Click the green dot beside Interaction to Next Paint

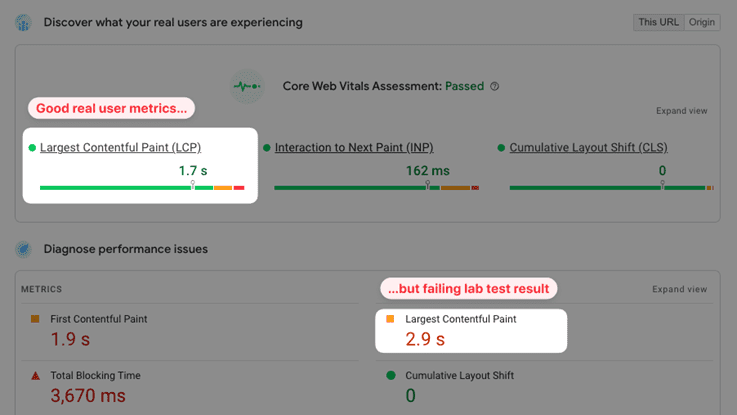click(x=267, y=148)
